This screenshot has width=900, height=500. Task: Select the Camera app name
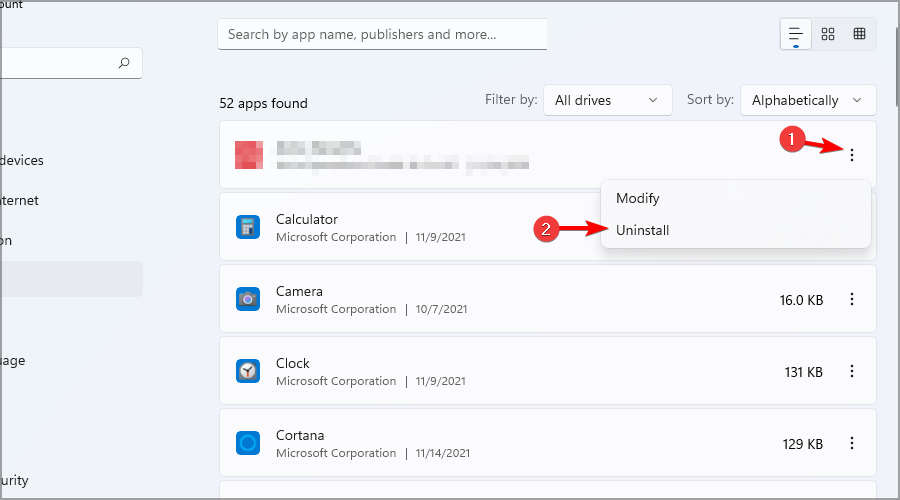pos(299,291)
